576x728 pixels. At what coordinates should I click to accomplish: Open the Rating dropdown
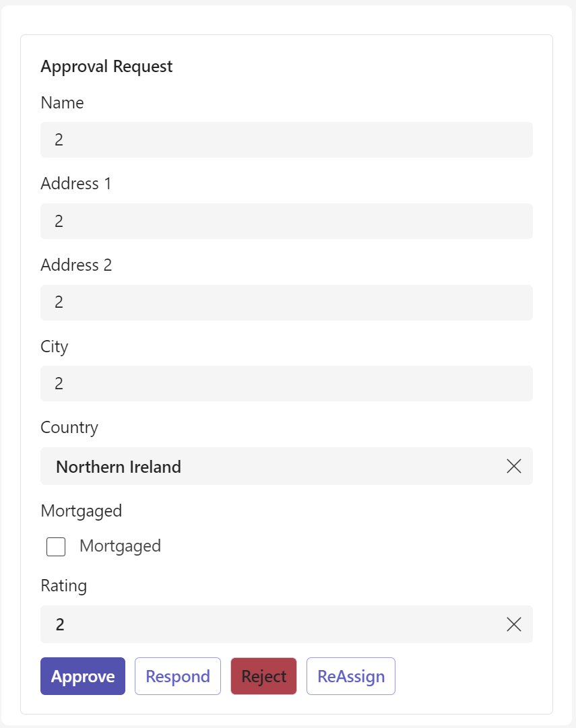point(269,624)
